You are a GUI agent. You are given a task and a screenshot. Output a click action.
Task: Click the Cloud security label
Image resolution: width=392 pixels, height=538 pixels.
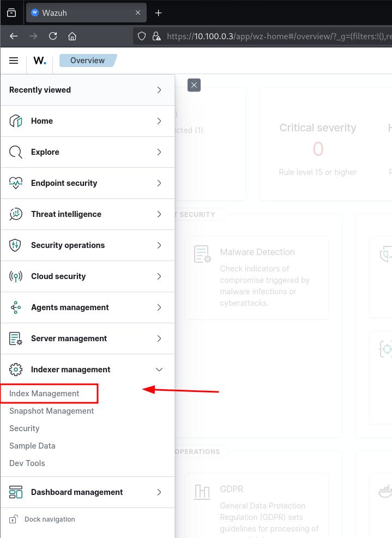[58, 276]
